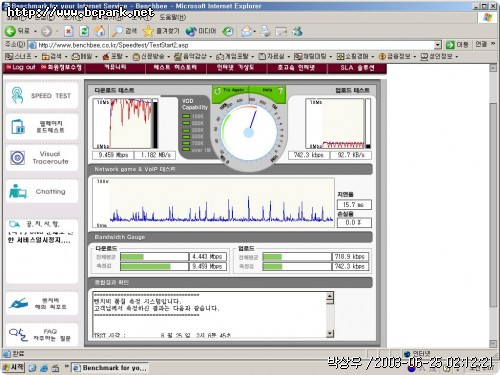Screen dimensions: 500x375
Task: Open the 도움말 Help menu
Action: [172, 17]
